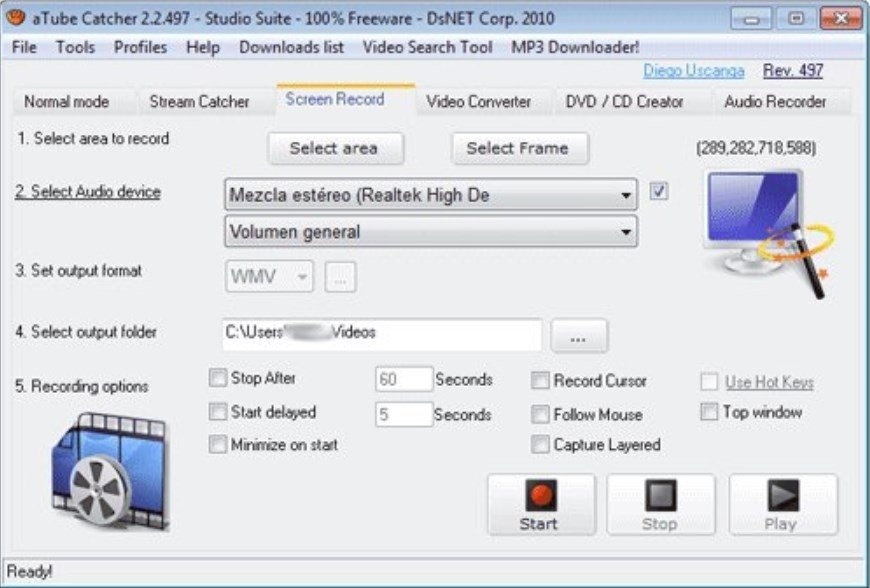Click the '5. Recording options' label
Viewport: 870px width, 588px height.
[82, 386]
